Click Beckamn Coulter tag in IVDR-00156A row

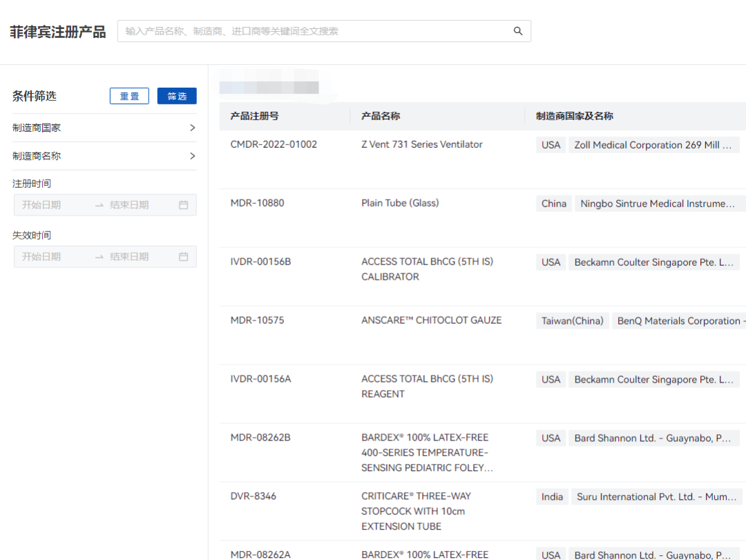[653, 380]
